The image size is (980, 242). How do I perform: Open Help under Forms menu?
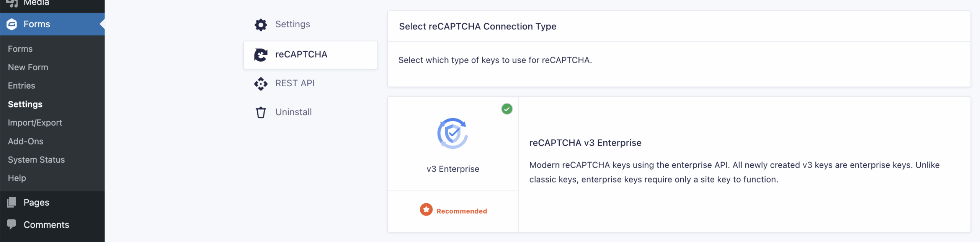click(17, 178)
